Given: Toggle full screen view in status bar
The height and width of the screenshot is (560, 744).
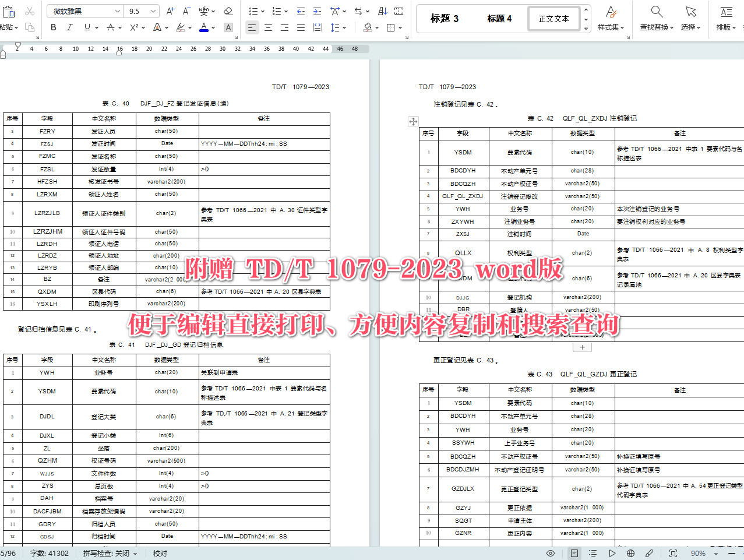Looking at the screenshot, I should [673, 553].
